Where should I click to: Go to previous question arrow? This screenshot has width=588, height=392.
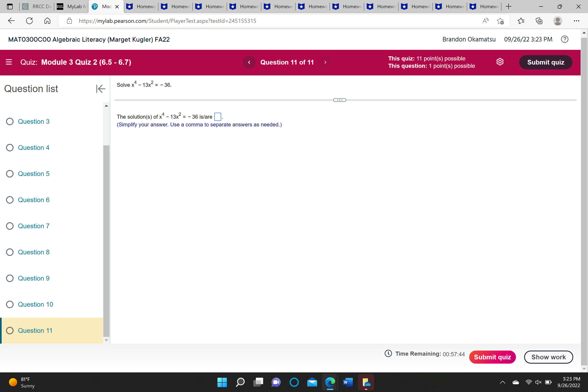249,62
